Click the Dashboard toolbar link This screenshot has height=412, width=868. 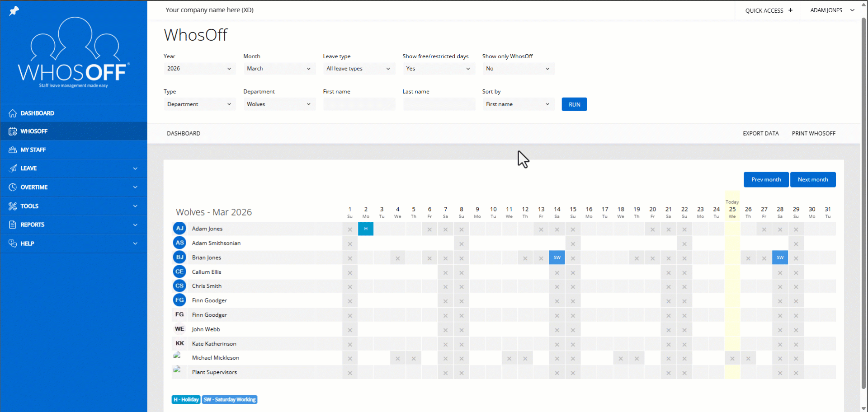184,133
